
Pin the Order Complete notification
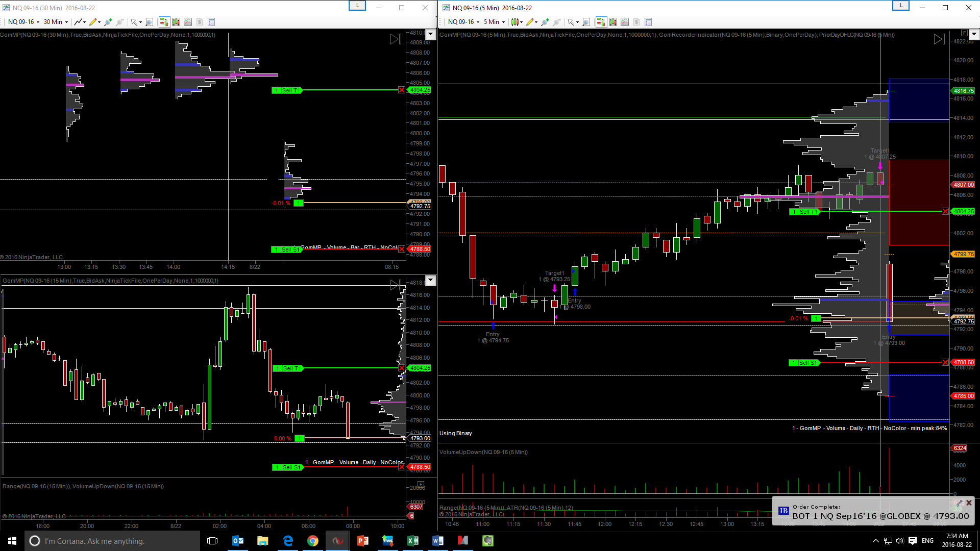pyautogui.click(x=959, y=503)
